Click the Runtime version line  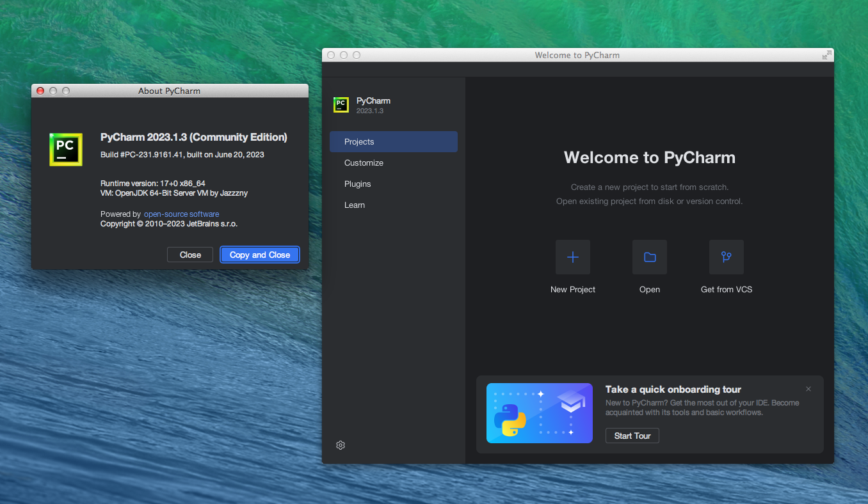click(153, 184)
